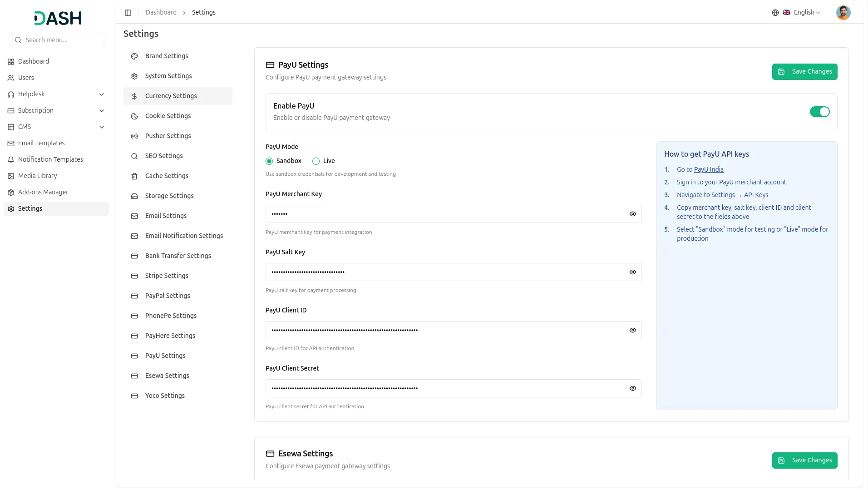Click the CMS layout icon
Image resolution: width=868 pixels, height=490 pixels.
tap(11, 127)
